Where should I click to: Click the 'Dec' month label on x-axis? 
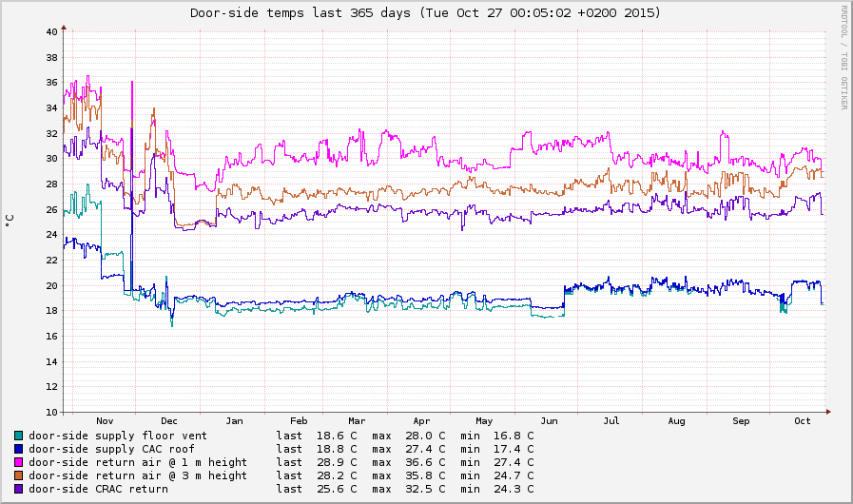(x=169, y=421)
